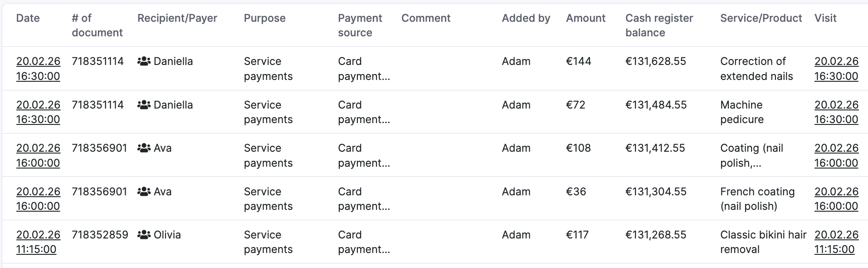
Task: Open Date column link in Olivia's row
Action: 38,242
